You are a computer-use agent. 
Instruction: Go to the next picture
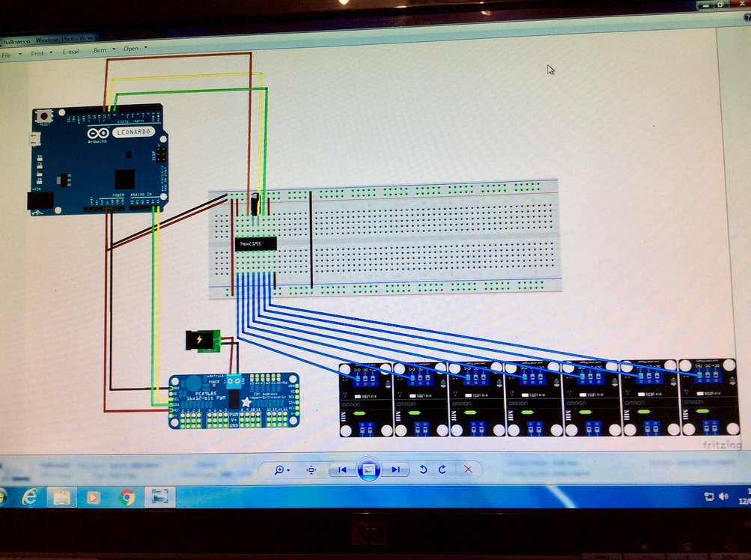[x=395, y=470]
